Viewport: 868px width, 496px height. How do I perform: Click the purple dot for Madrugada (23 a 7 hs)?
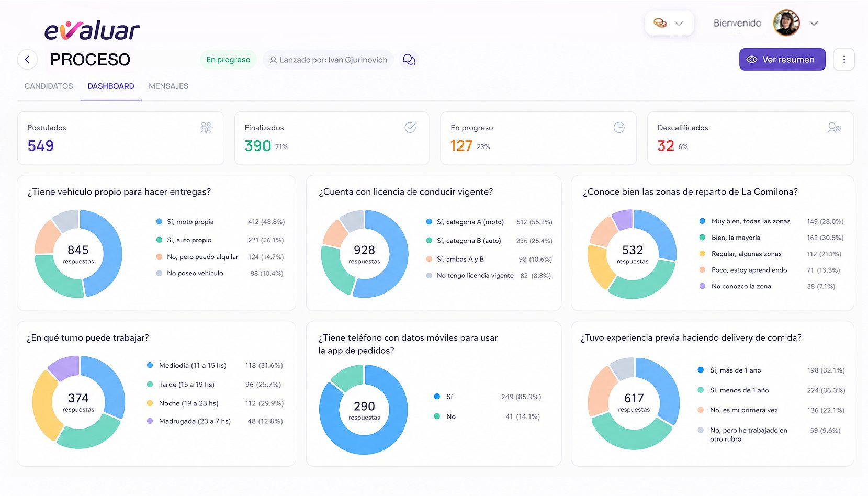150,421
